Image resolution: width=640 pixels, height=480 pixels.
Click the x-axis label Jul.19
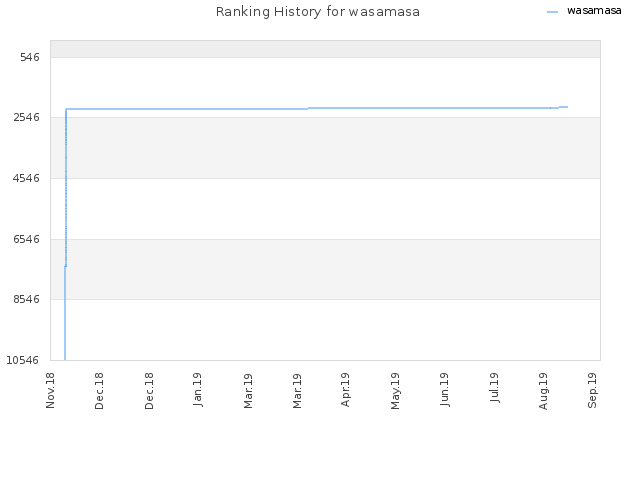coord(494,388)
